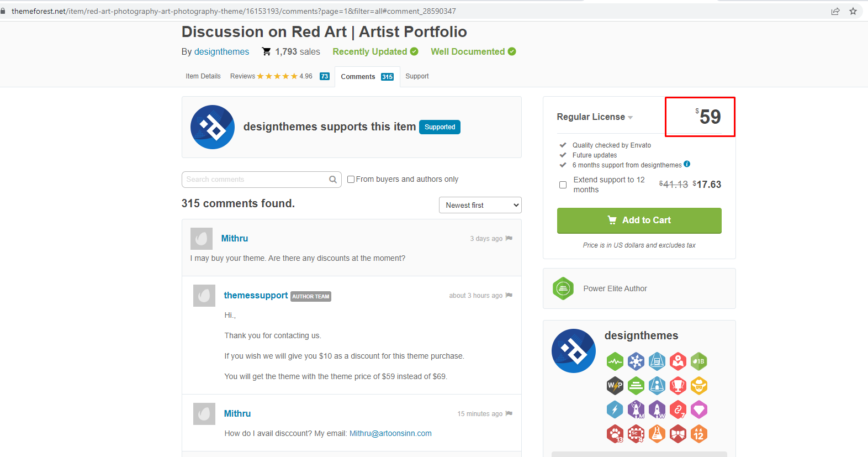Image resolution: width=868 pixels, height=457 pixels.
Task: Expand the Regular License dropdown
Action: point(595,117)
